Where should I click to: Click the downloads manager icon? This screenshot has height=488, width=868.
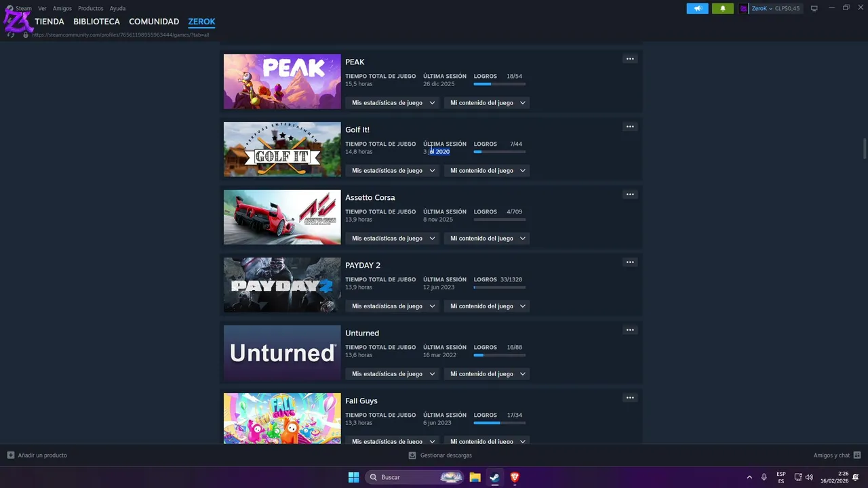[412, 455]
